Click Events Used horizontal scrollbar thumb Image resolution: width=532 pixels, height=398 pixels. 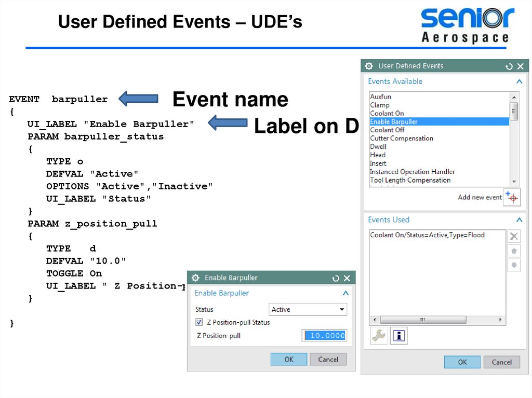tap(423, 320)
